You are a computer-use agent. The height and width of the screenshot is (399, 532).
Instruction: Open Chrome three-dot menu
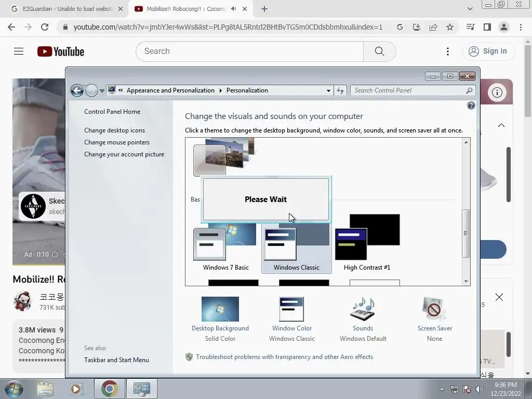(x=521, y=27)
